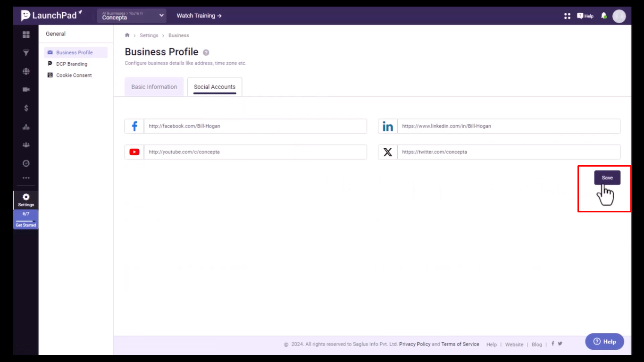Open the 6/7 Get Started progress widget
The image size is (644, 362).
[x=26, y=219]
